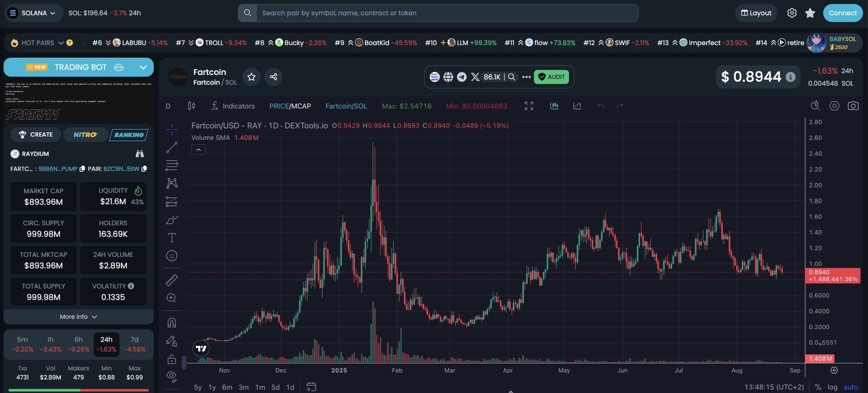Image resolution: width=868 pixels, height=393 pixels.
Task: Open the X Twitter profile link
Action: pos(475,77)
